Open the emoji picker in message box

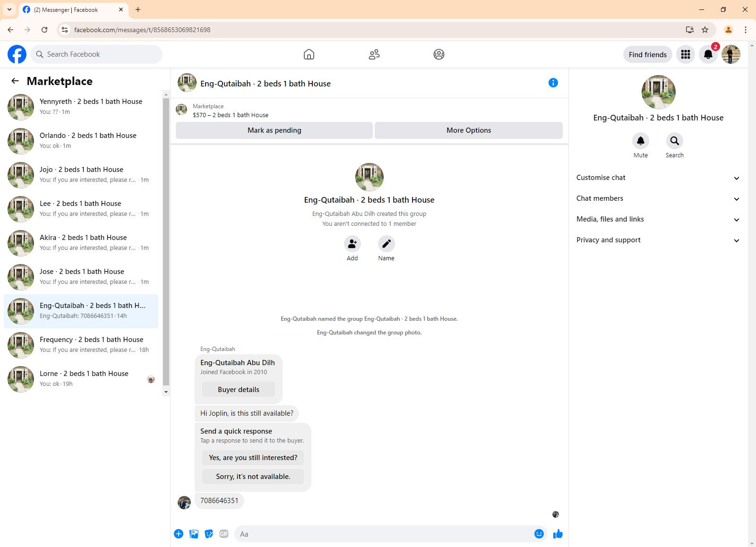[539, 534]
